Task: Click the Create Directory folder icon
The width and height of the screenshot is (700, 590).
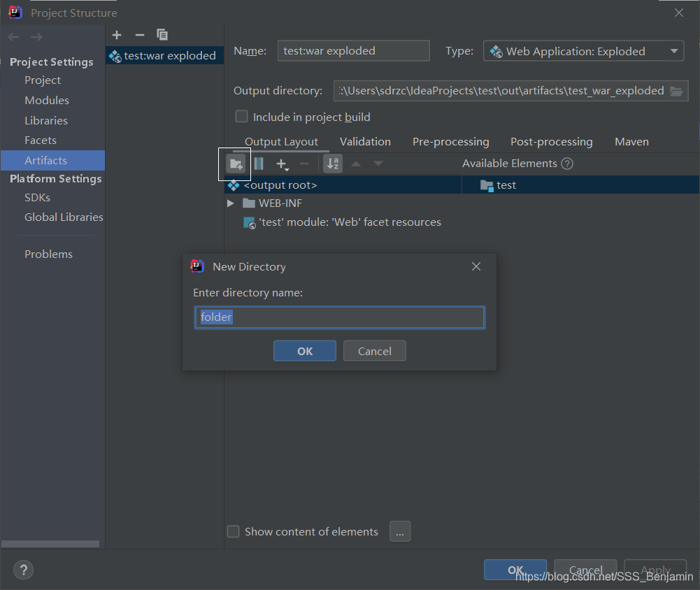Action: [235, 164]
